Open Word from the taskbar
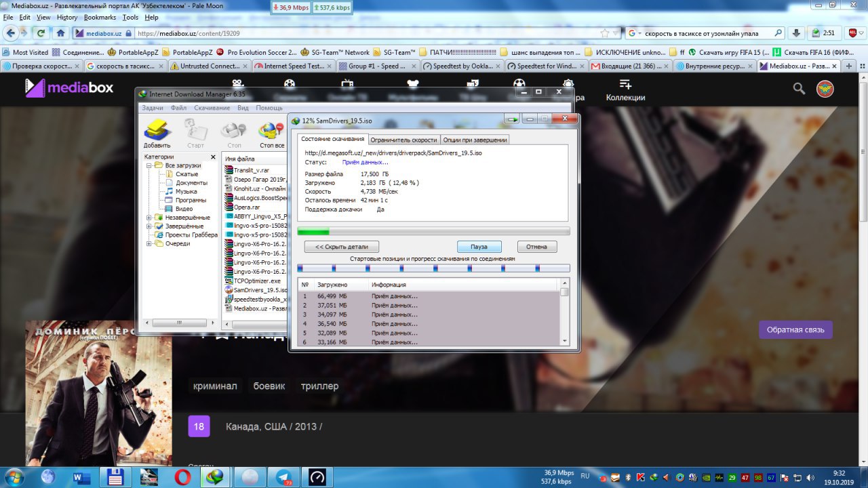The height and width of the screenshot is (488, 868). tap(81, 477)
